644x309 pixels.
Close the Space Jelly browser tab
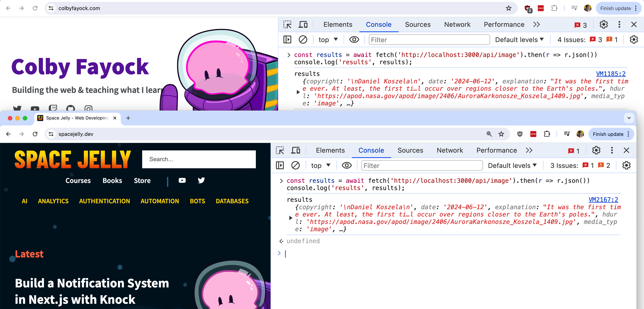(115, 118)
